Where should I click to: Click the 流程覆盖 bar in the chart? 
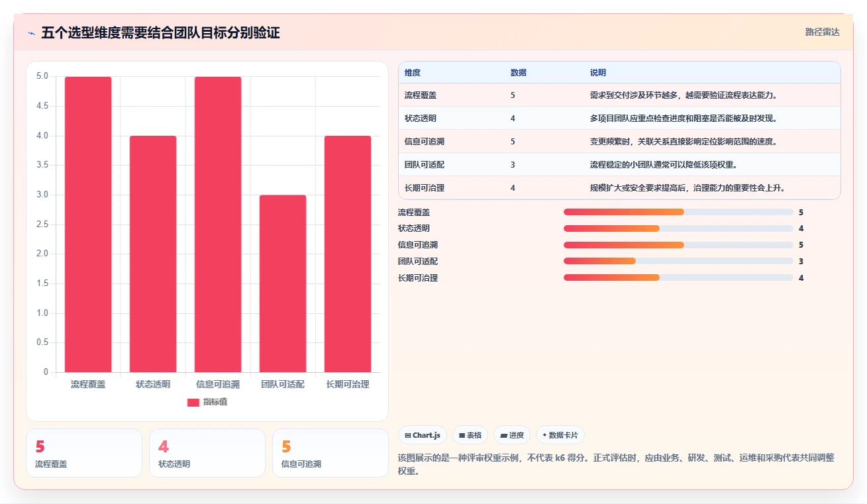coord(88,225)
